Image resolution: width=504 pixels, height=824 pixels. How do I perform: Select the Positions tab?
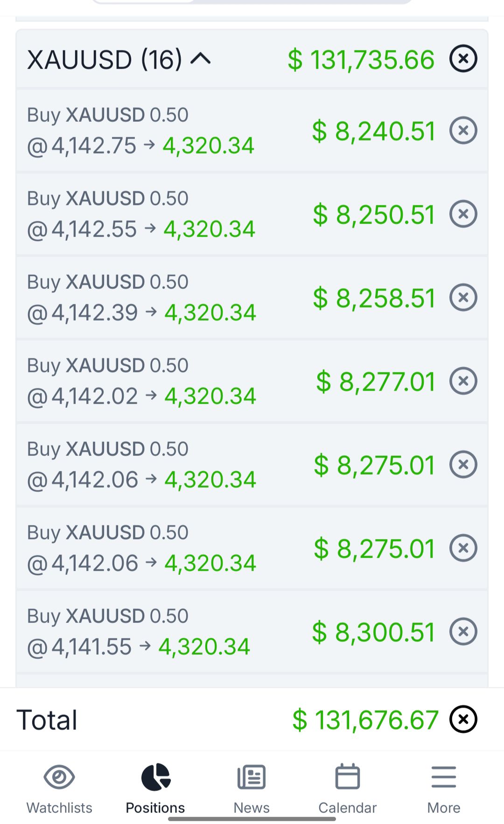tap(155, 789)
